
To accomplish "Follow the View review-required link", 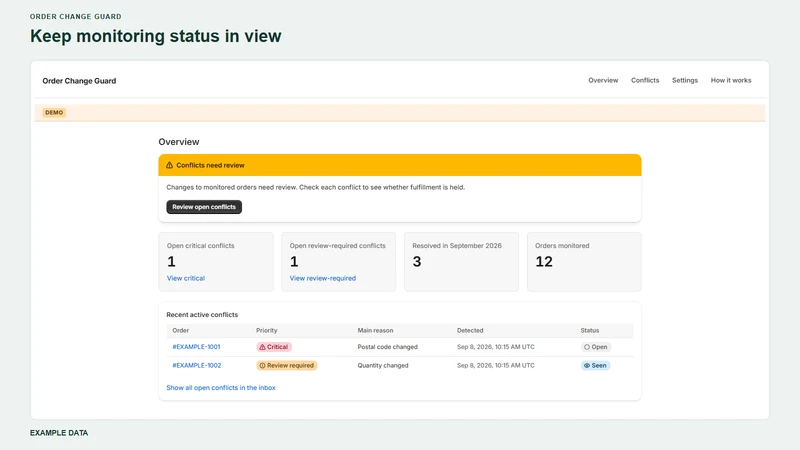I will coord(322,278).
